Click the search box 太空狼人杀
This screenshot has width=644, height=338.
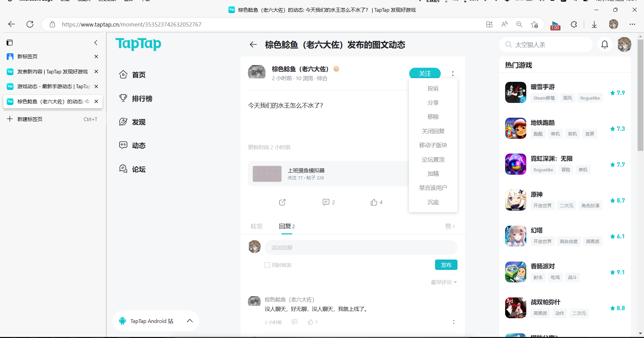coord(546,45)
